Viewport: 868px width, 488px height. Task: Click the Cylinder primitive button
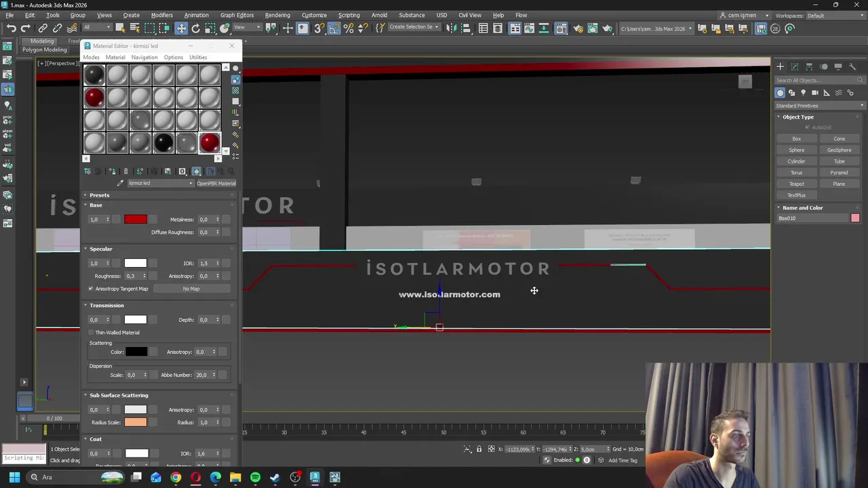797,161
